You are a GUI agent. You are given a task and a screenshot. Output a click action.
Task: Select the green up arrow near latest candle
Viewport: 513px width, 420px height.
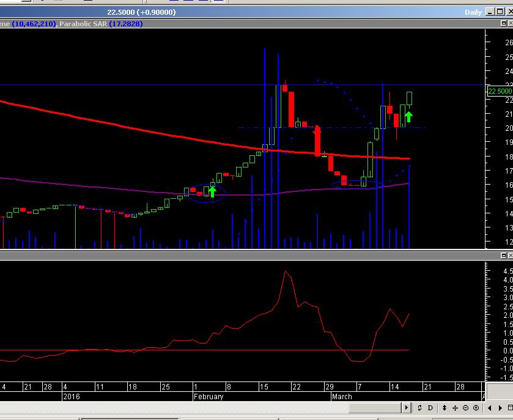tap(408, 116)
